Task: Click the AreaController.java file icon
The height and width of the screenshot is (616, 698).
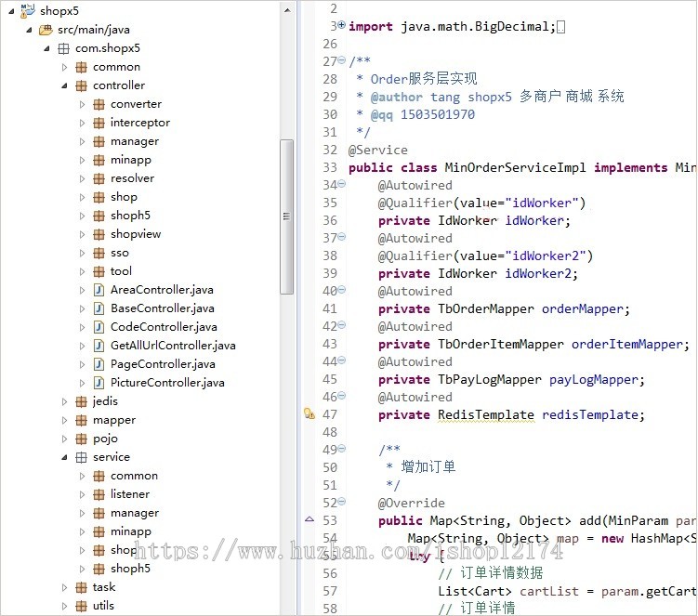Action: click(99, 290)
